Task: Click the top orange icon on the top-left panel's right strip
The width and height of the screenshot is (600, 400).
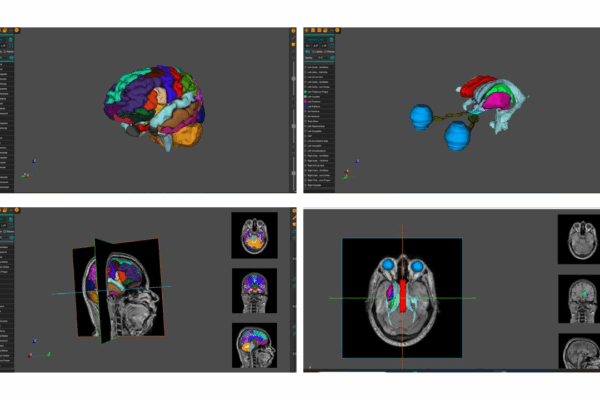Action: click(293, 31)
